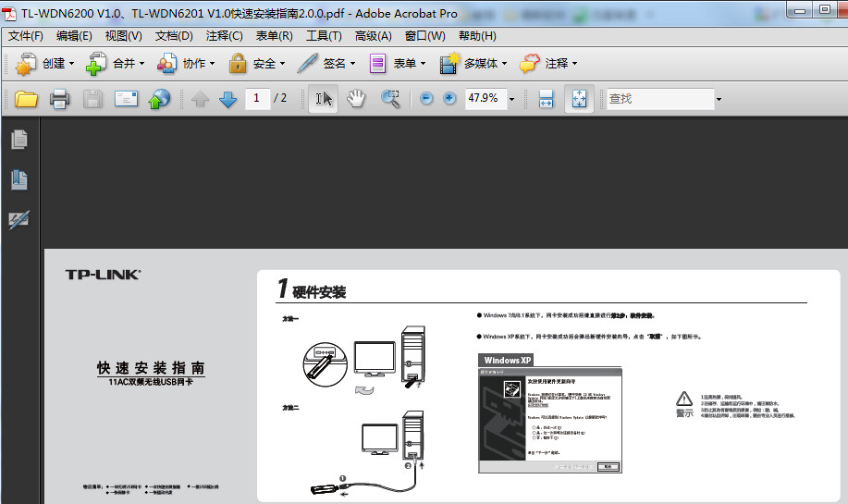Expand the Create dropdown arrow
Viewport: 848px width, 504px height.
tap(71, 63)
